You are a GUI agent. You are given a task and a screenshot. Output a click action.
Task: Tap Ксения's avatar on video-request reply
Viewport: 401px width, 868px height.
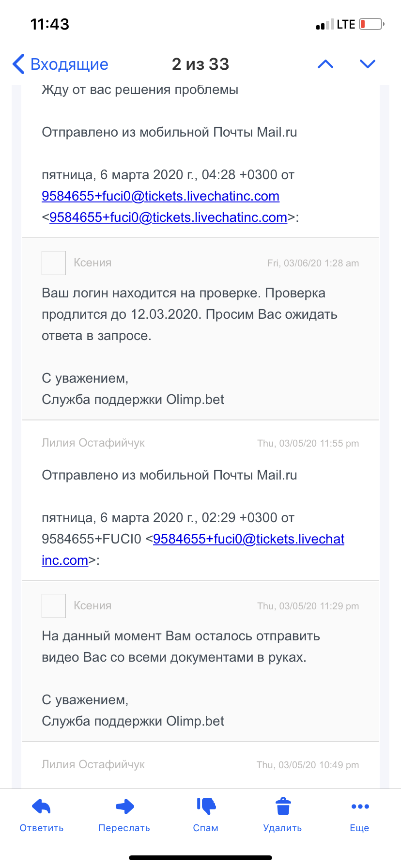(54, 606)
